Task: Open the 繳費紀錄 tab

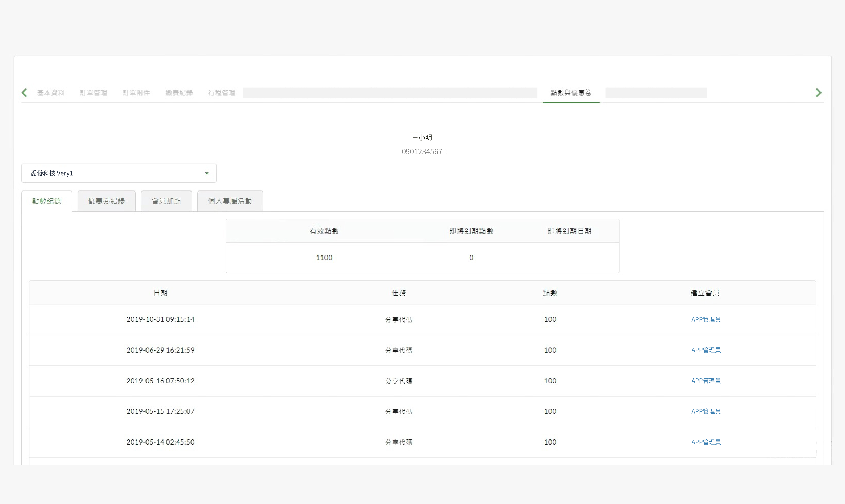Action: tap(179, 93)
